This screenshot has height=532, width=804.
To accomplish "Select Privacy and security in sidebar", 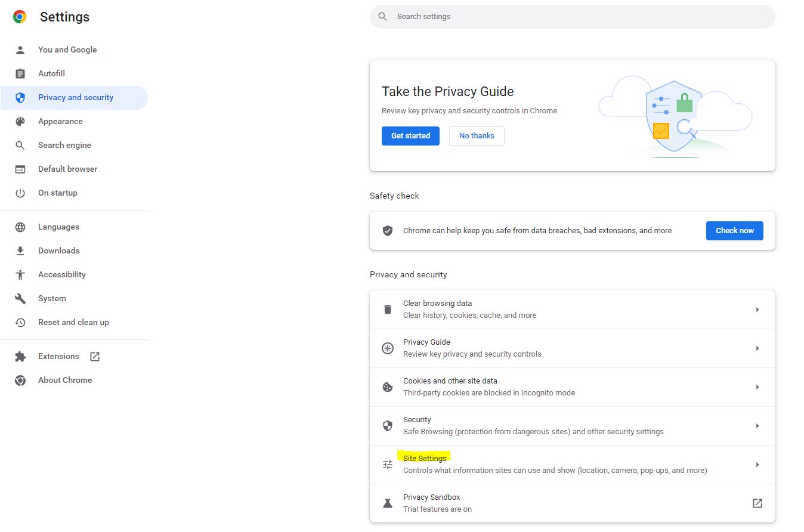I will click(x=74, y=97).
